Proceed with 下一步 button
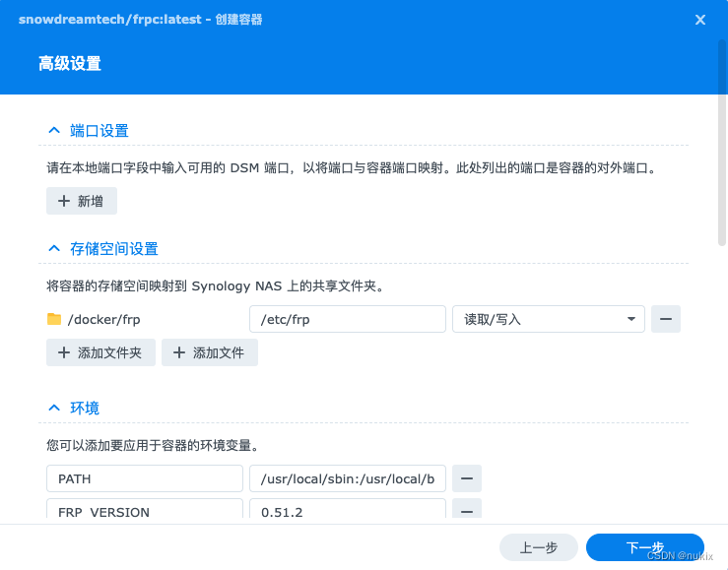Viewport: 728px width, 570px height. pyautogui.click(x=645, y=547)
